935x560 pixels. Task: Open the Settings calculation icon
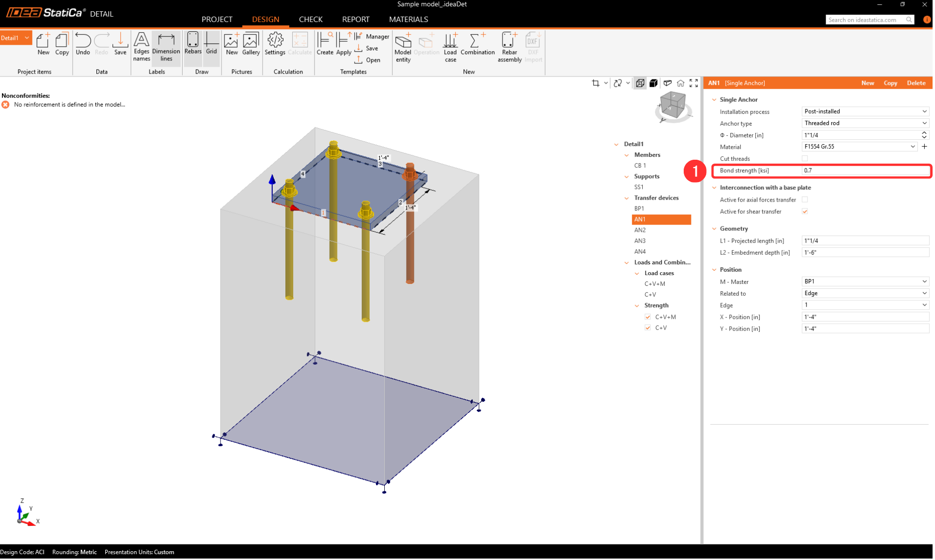(x=275, y=44)
